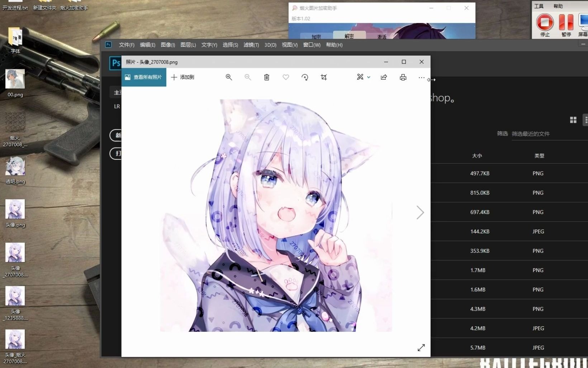Viewport: 588px width, 368px height.
Task: Select the 烟火加密助手 desktop shortcut
Action: click(x=74, y=6)
